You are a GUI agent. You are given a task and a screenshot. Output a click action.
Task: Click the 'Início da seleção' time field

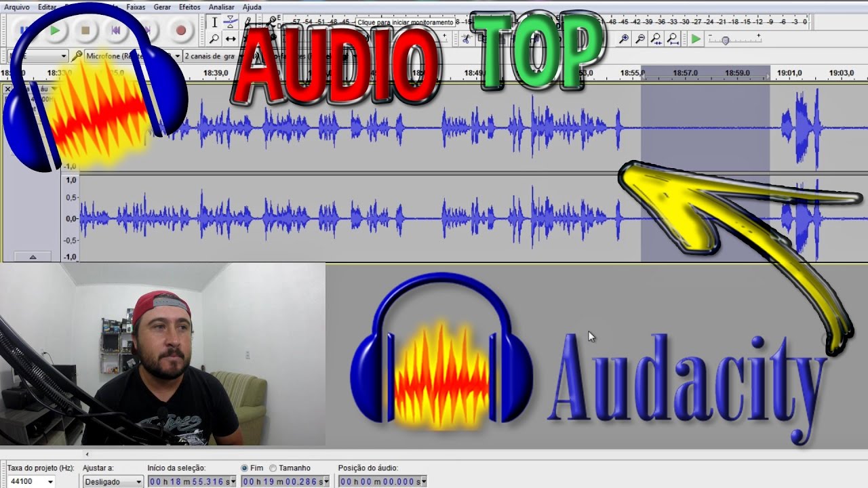(x=188, y=481)
